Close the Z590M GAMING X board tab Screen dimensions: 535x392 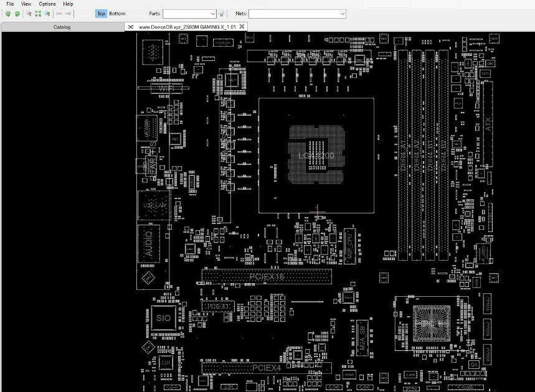pyautogui.click(x=242, y=27)
